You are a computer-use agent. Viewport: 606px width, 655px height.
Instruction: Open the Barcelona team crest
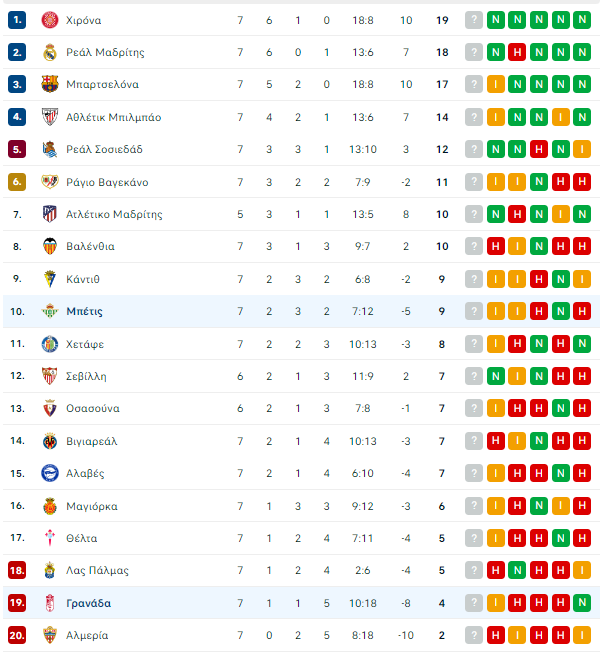(x=50, y=84)
